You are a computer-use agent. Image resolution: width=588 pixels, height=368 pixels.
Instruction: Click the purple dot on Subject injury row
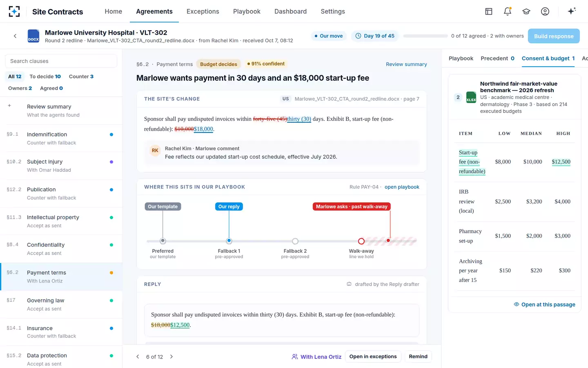(x=111, y=162)
